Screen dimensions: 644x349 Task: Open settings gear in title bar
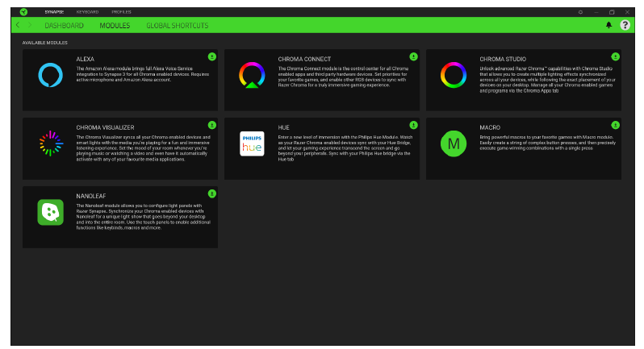click(580, 12)
